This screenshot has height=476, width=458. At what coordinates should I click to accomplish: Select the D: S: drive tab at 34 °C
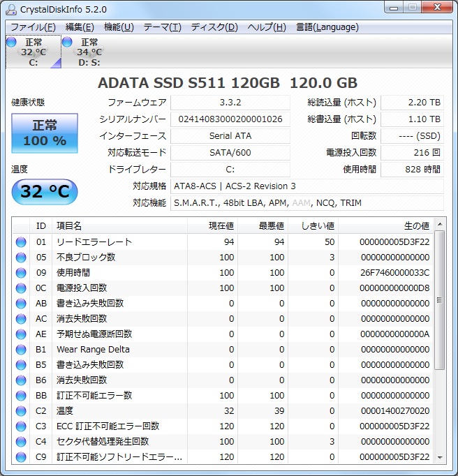tap(89, 52)
